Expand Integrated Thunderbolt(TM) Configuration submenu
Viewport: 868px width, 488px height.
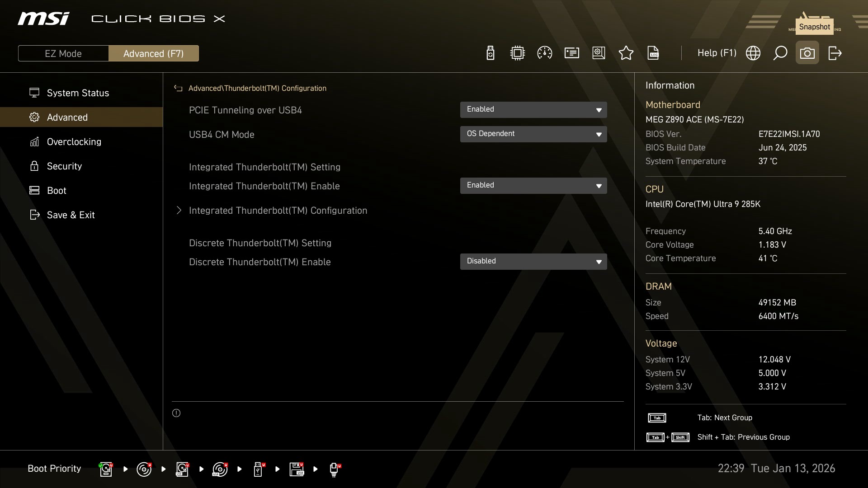278,211
